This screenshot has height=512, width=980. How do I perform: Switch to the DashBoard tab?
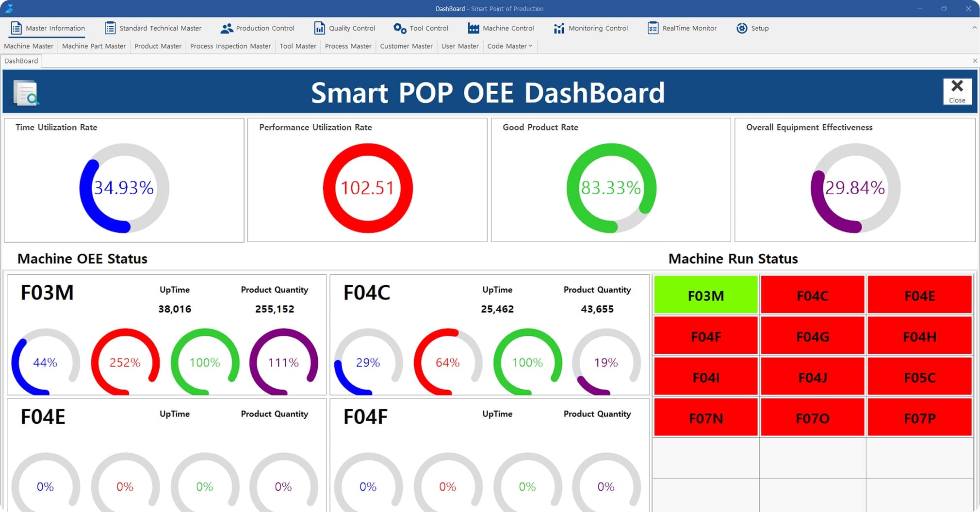coord(21,61)
